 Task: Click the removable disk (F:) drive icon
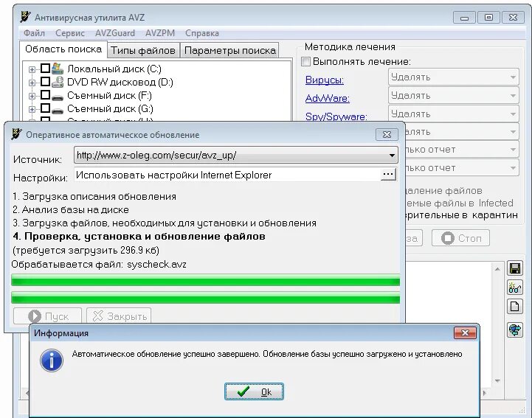58,97
